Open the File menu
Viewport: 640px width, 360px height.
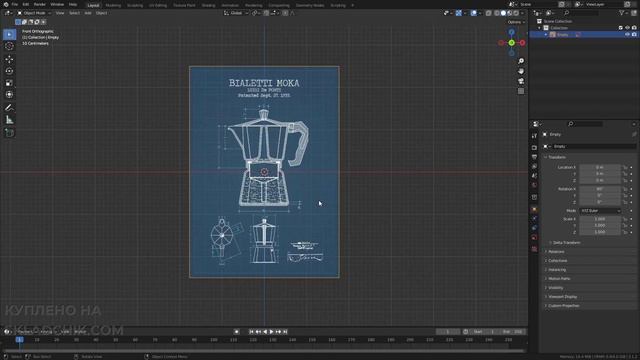point(15,4)
